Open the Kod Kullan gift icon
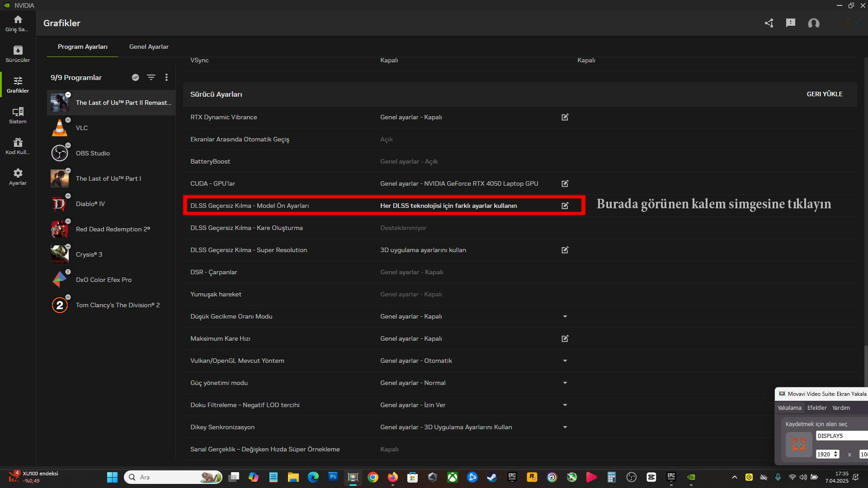The image size is (868, 488). pyautogui.click(x=18, y=146)
